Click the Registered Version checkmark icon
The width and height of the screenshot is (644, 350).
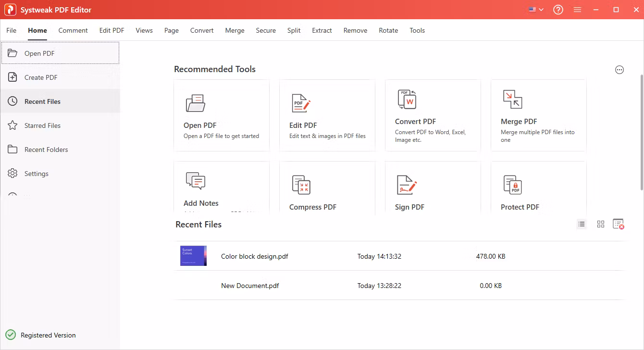click(10, 335)
